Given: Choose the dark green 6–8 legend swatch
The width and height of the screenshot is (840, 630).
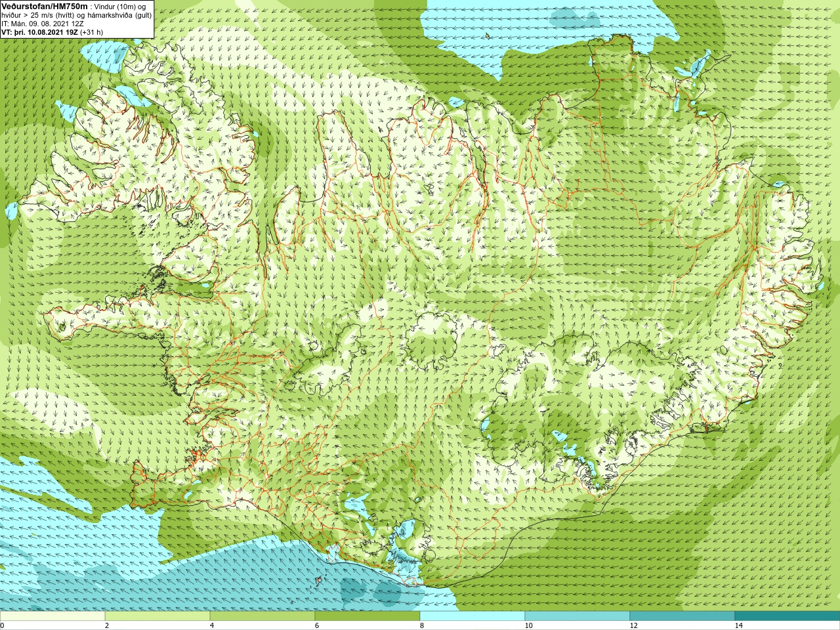Looking at the screenshot, I should point(367,616).
